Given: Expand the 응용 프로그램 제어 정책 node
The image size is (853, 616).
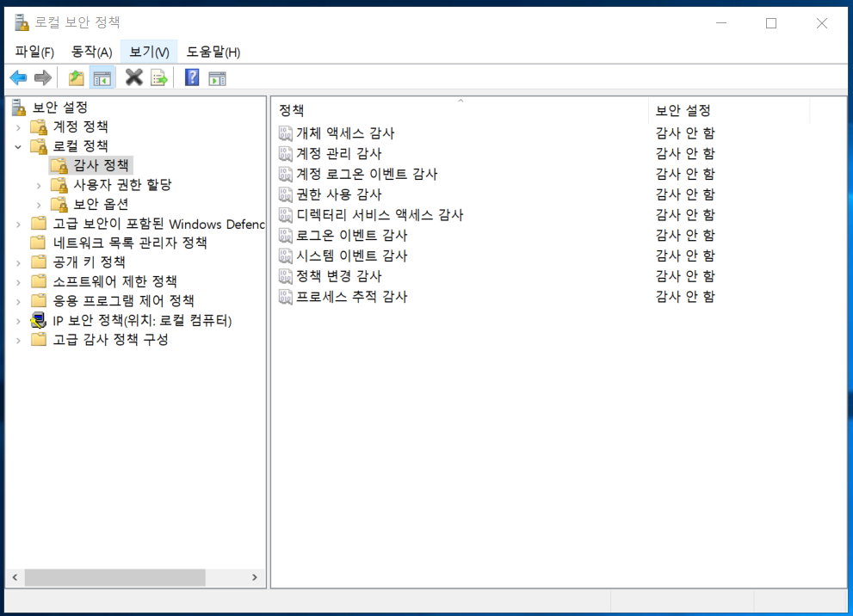Looking at the screenshot, I should [x=18, y=302].
